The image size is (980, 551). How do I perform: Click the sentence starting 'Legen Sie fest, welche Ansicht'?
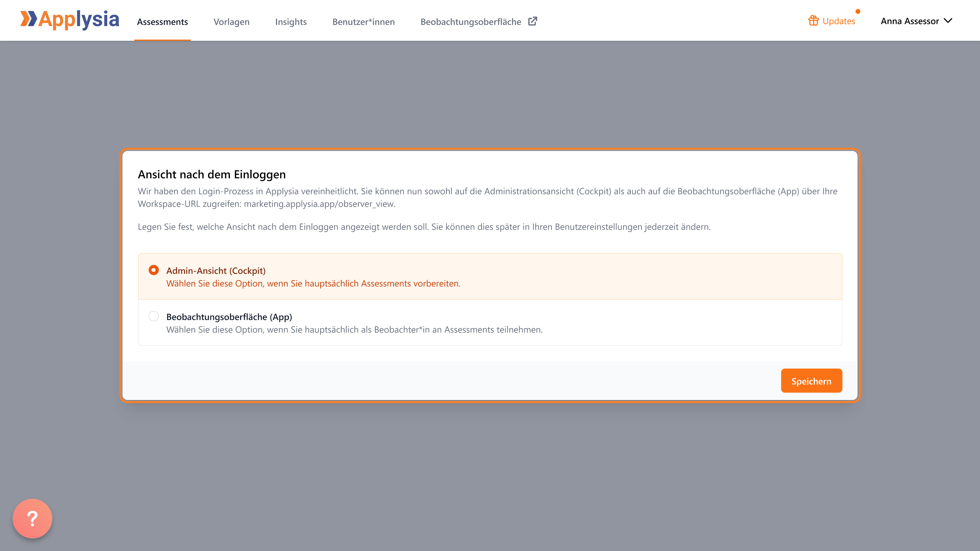point(424,227)
